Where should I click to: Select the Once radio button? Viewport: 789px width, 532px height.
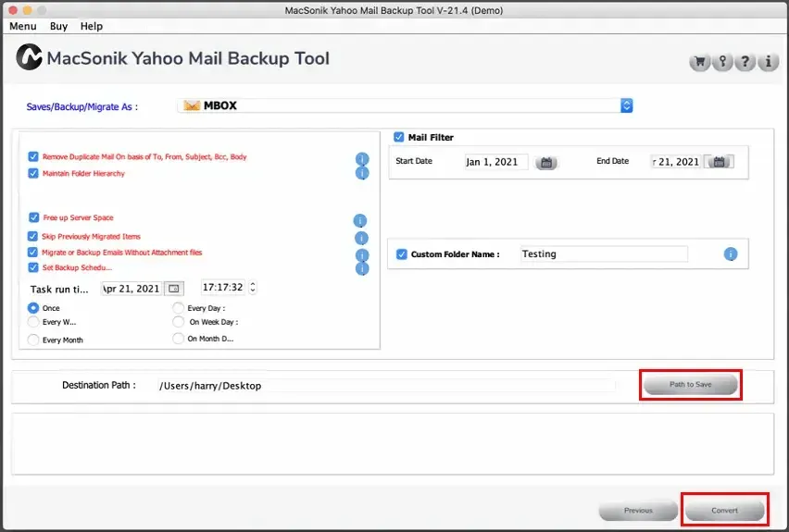click(33, 308)
